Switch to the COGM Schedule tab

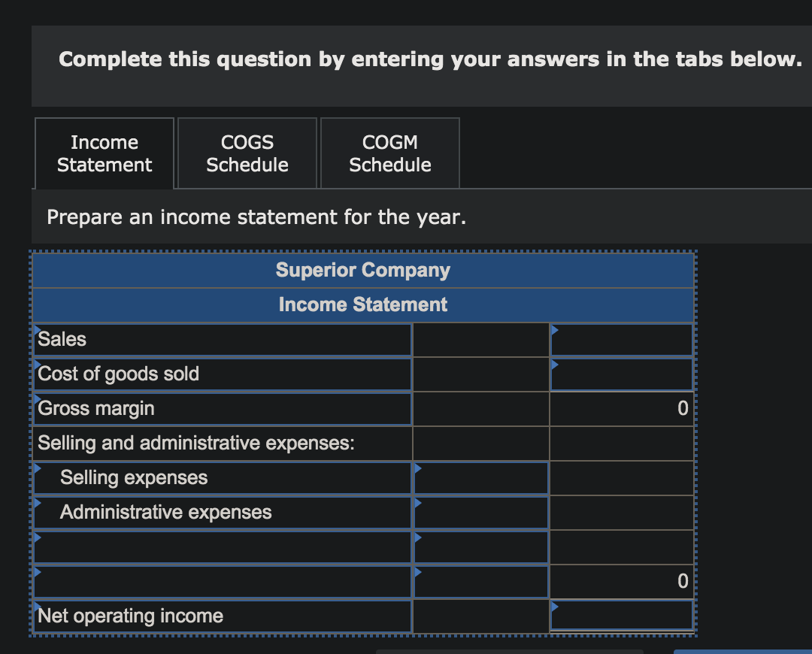(389, 153)
